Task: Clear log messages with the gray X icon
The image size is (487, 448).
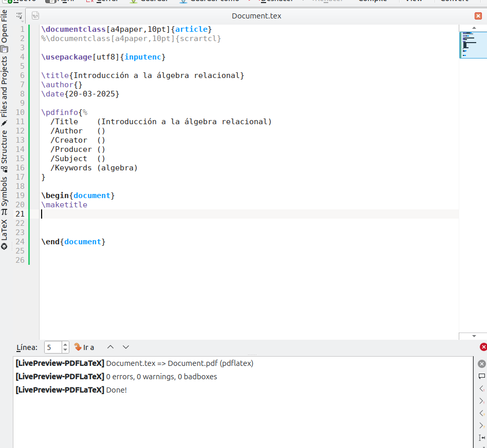Action: 481,364
